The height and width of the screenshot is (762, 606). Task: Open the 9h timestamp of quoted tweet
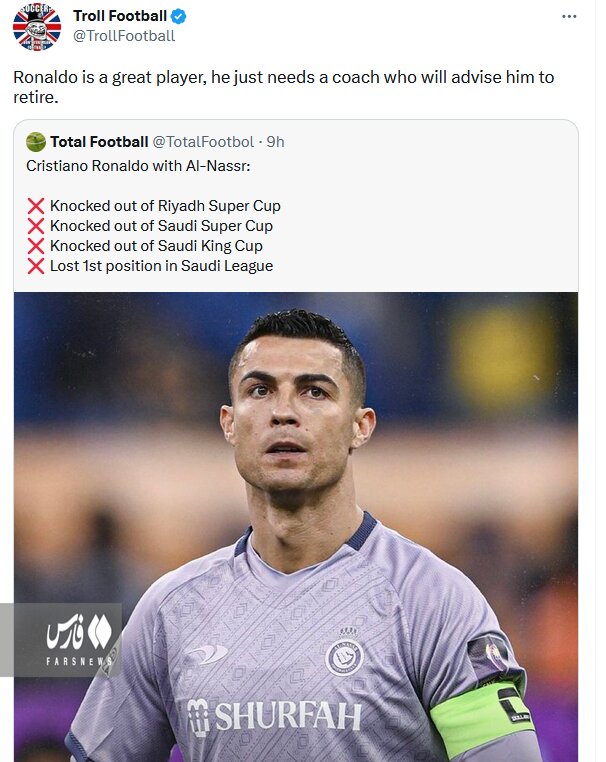coord(275,142)
